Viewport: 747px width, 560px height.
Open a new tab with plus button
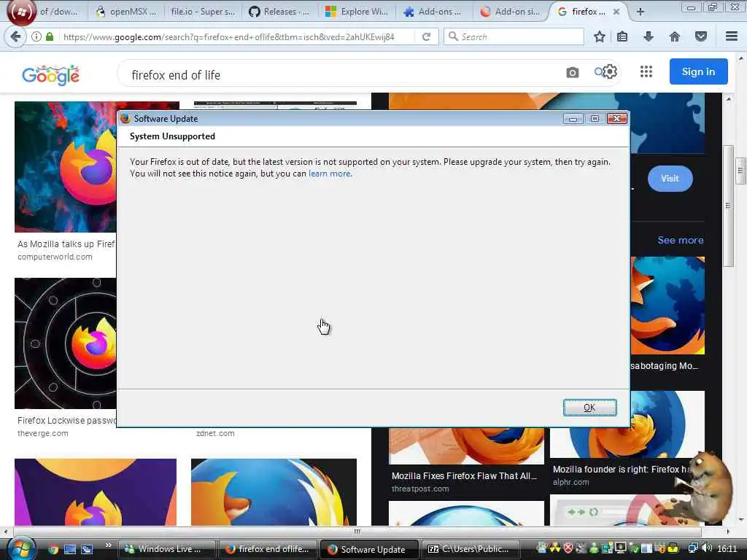pyautogui.click(x=640, y=12)
